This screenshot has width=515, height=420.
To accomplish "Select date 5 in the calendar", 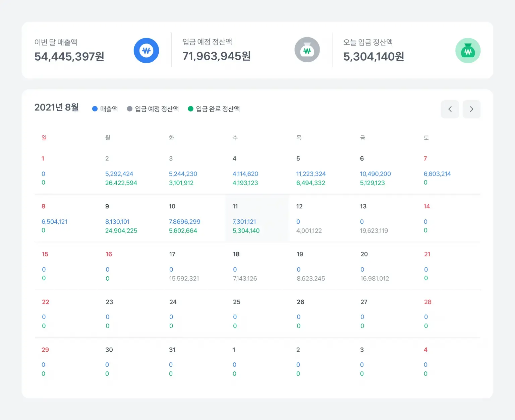I will click(298, 158).
